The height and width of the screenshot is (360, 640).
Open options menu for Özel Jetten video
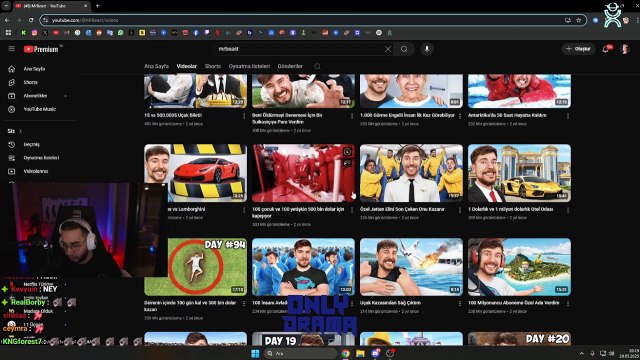[460, 210]
